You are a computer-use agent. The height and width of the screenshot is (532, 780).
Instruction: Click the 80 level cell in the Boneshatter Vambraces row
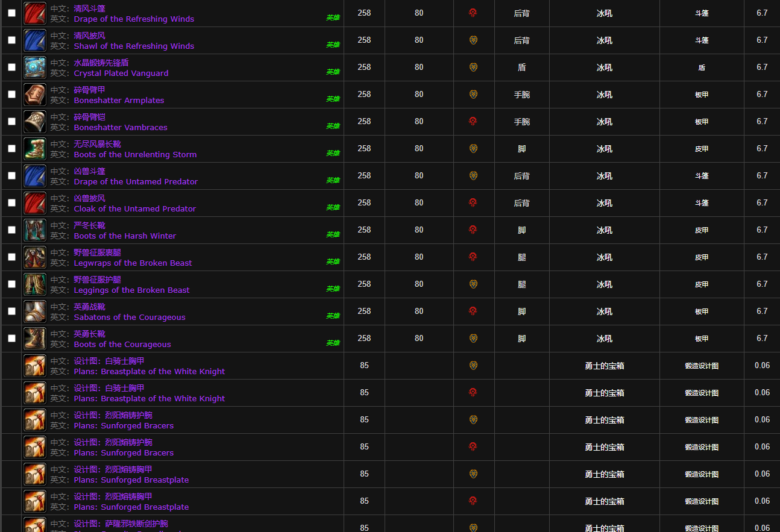(419, 121)
